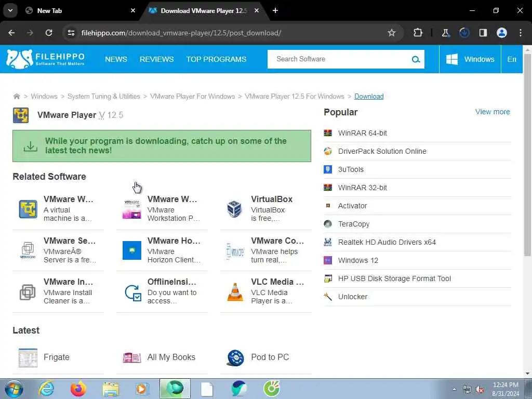Click the search magnifier icon
The height and width of the screenshot is (399, 532).
click(416, 59)
